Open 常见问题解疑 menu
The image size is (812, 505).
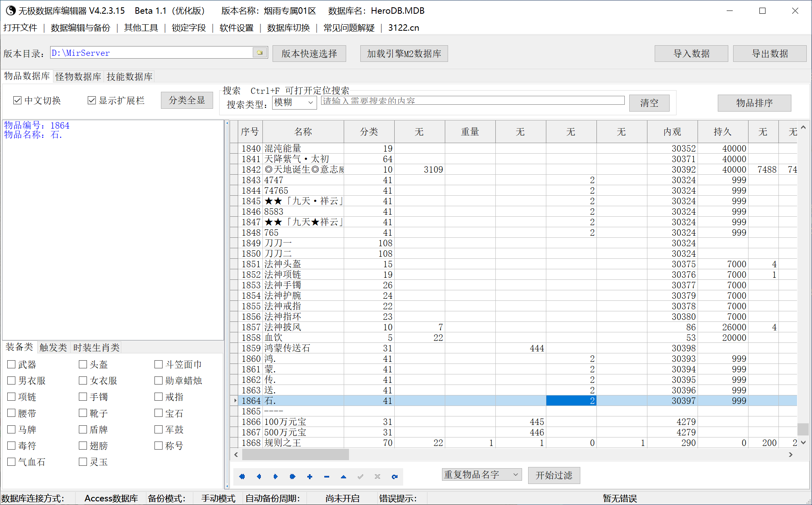(x=349, y=27)
